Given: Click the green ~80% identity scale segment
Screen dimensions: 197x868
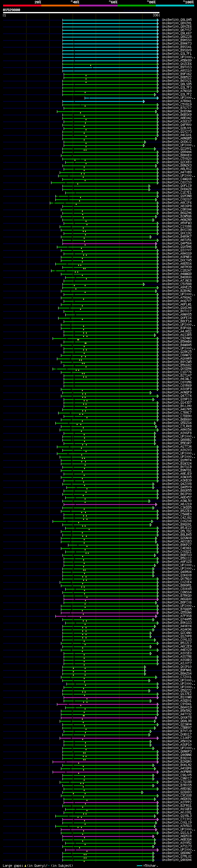Looking at the screenshot, I should pos(137,6).
